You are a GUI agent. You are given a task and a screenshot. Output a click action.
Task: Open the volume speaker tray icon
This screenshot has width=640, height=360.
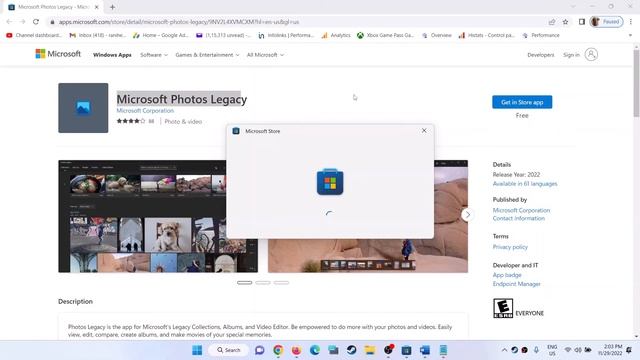click(578, 350)
